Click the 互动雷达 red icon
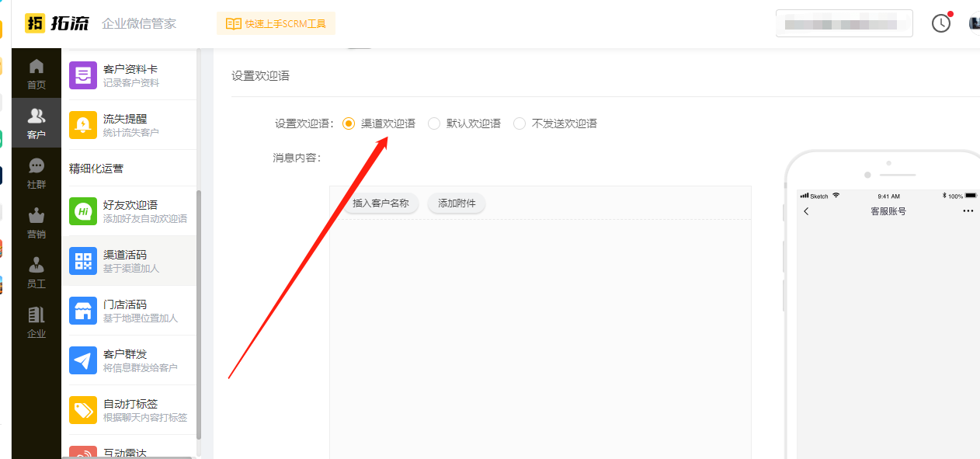Image resolution: width=980 pixels, height=459 pixels. (x=83, y=452)
